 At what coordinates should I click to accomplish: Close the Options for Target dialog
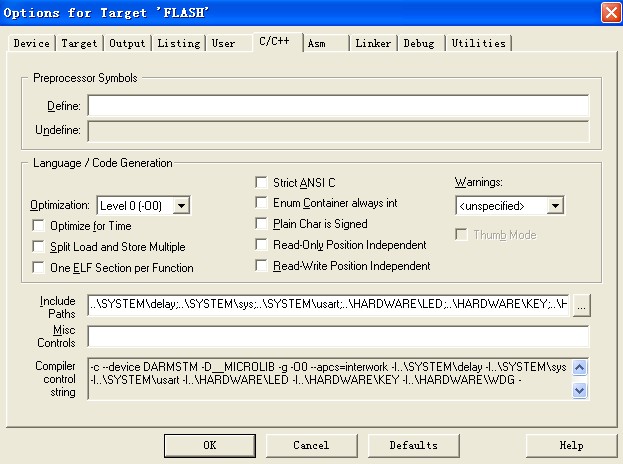tap(611, 12)
